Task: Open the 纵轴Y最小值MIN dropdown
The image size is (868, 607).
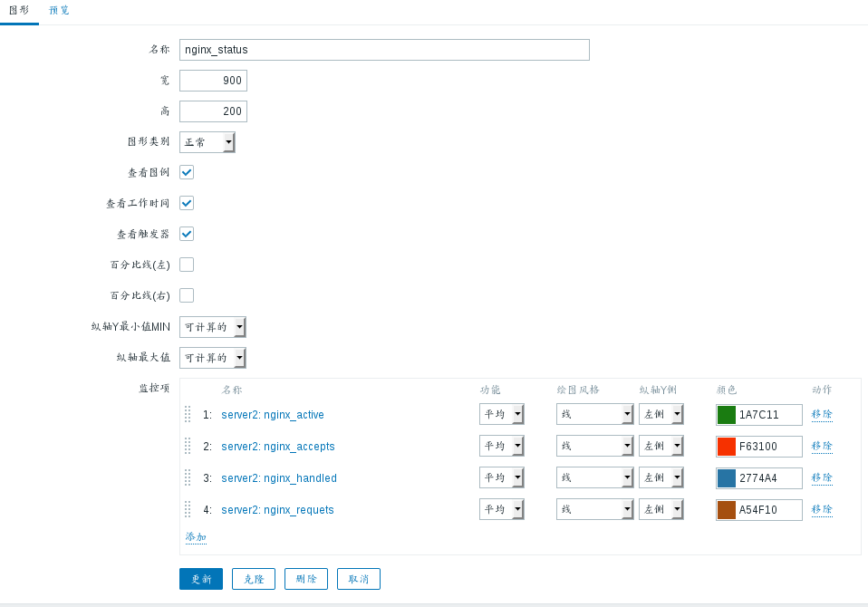Action: click(x=213, y=327)
